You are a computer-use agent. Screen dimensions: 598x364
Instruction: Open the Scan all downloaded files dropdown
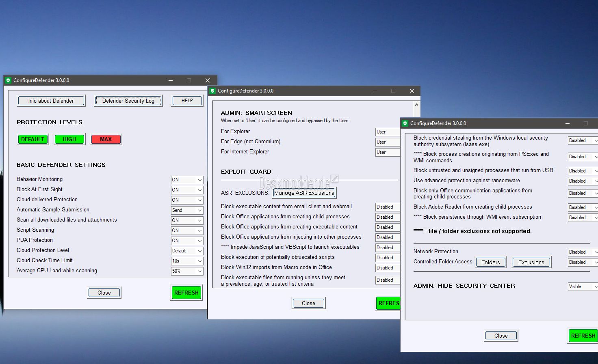coord(187,220)
